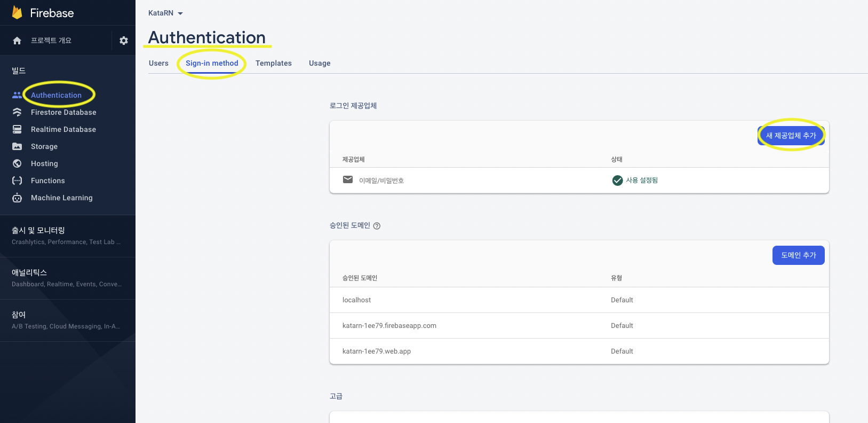Screen dimensions: 868x423
Task: Click the 제공업체 column header
Action: [354, 160]
